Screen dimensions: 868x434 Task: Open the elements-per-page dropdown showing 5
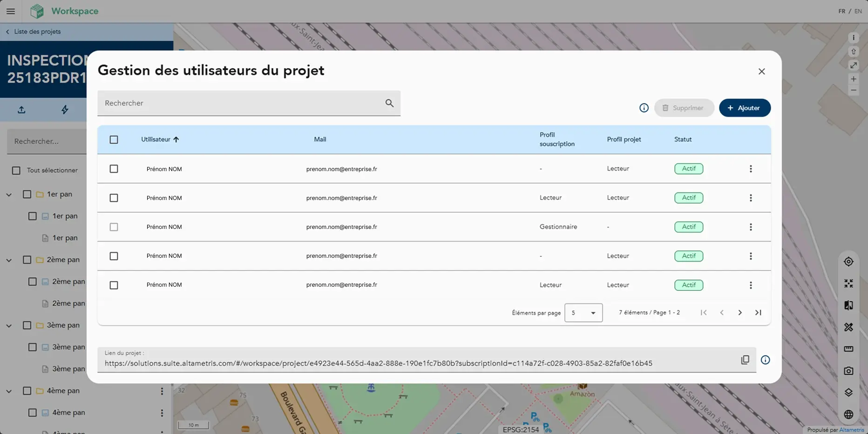pyautogui.click(x=583, y=312)
